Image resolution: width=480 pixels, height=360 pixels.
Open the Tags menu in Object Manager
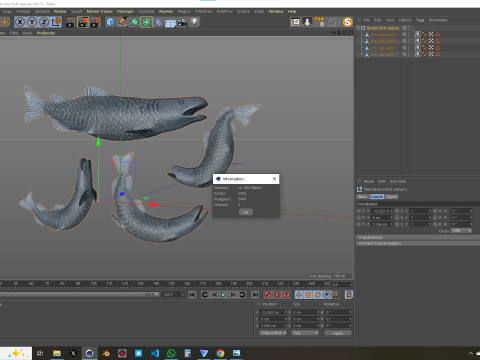click(420, 20)
